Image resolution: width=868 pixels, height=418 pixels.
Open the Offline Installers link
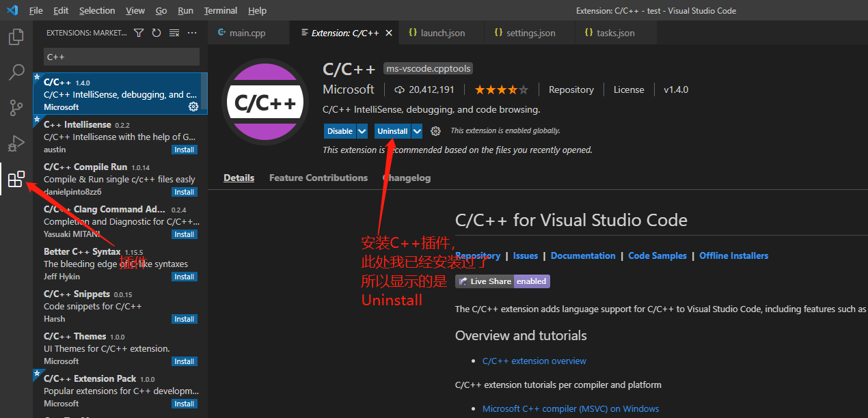734,255
